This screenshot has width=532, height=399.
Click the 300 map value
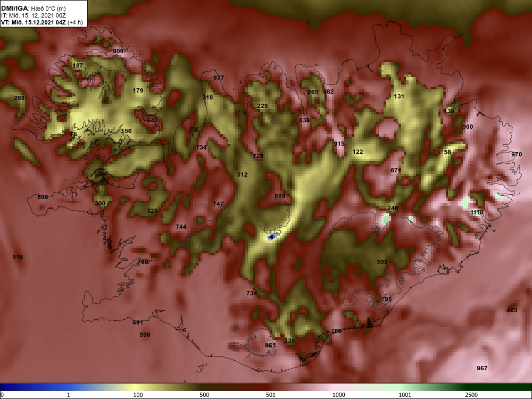(100, 204)
